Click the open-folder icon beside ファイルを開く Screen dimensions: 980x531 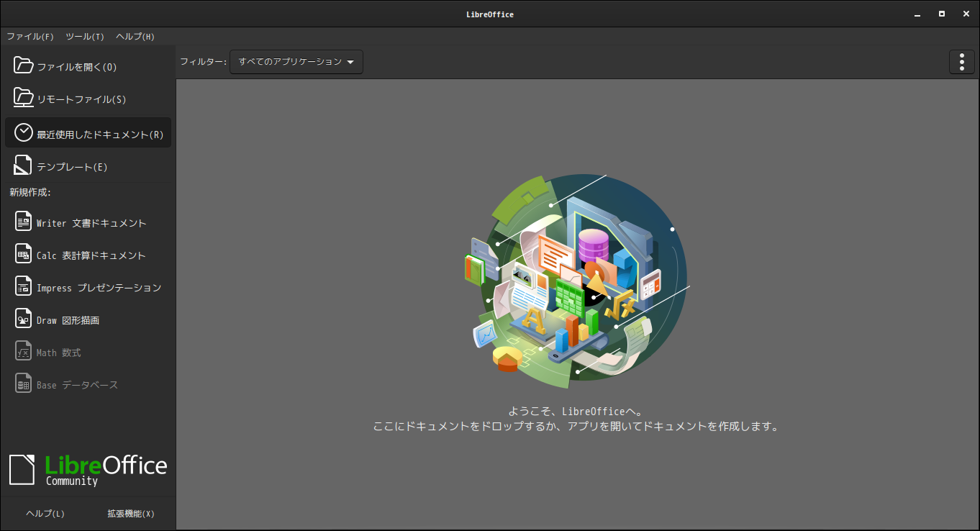coord(24,65)
